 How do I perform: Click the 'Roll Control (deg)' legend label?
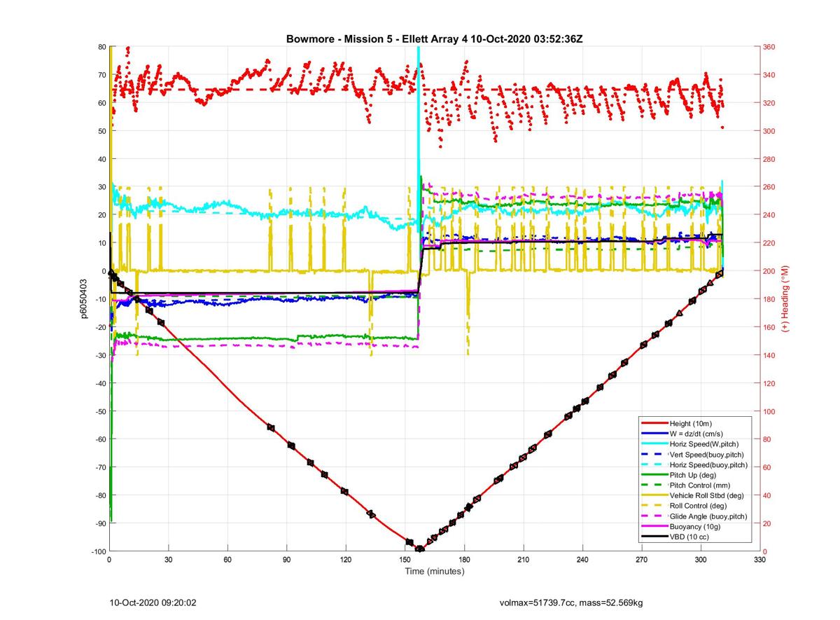(x=698, y=505)
